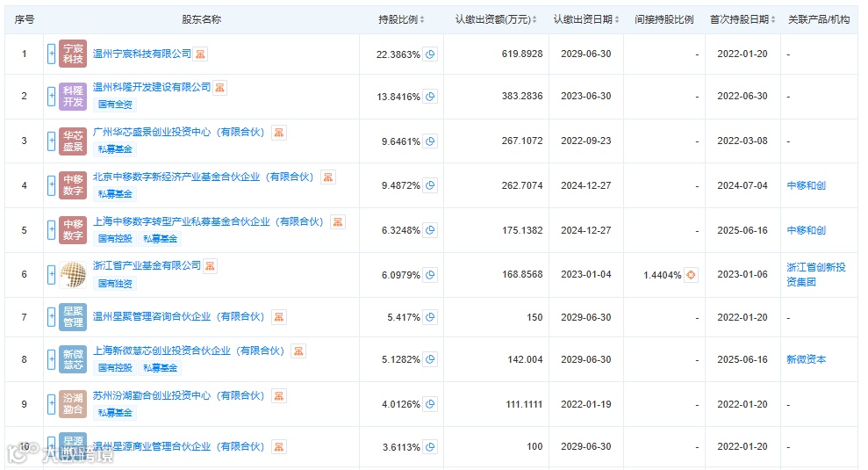The width and height of the screenshot is (868, 470).
Task: Open equity structure icon beside 北京中移数字新经济产业基金
Action: pyautogui.click(x=328, y=177)
